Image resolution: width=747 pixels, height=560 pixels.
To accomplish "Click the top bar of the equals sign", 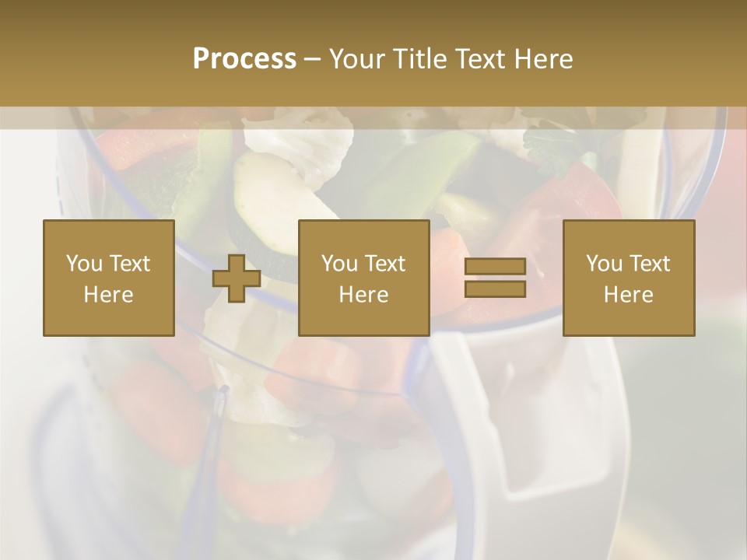I will click(495, 267).
